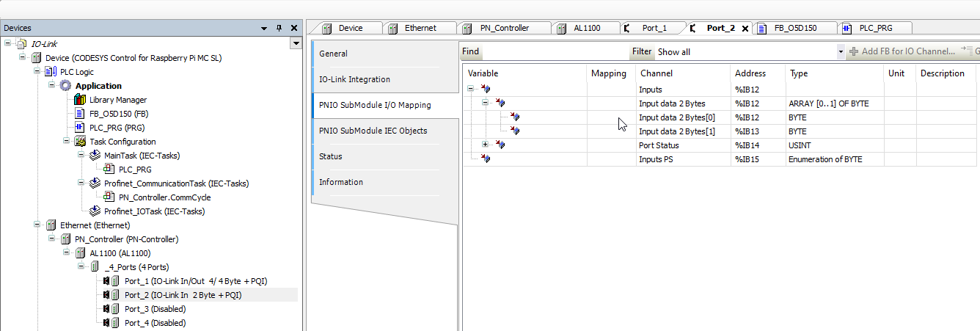The width and height of the screenshot is (980, 331).
Task: Open the Status side tab
Action: tap(384, 156)
